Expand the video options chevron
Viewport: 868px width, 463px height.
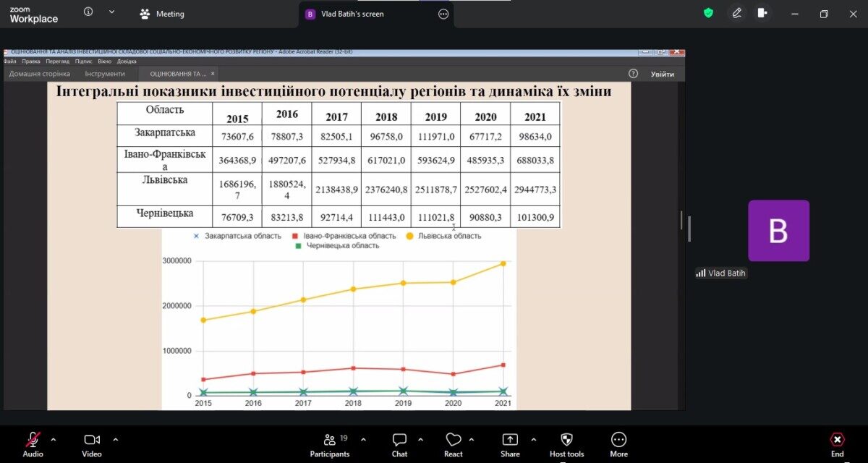coord(116,439)
